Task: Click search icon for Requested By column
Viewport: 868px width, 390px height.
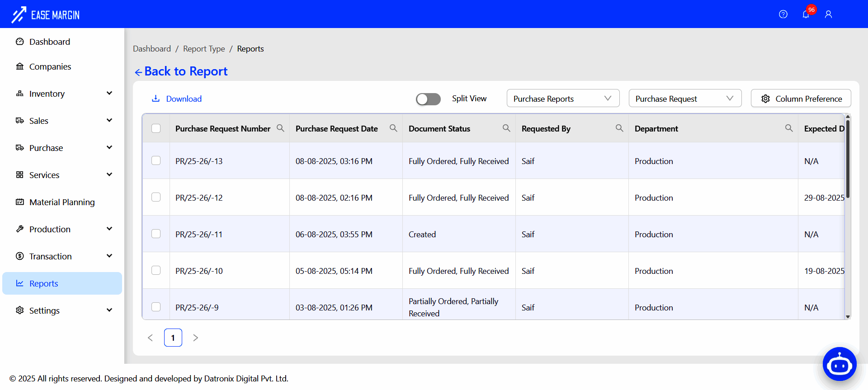Action: (619, 128)
